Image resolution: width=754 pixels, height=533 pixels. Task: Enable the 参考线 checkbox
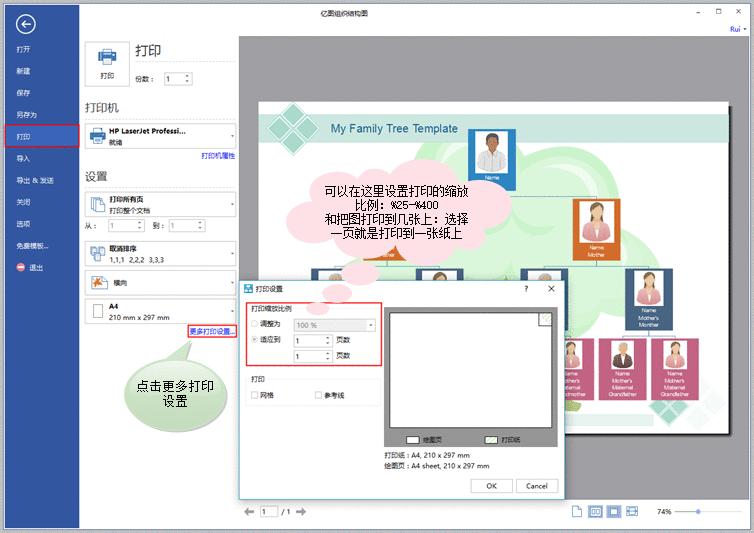click(x=319, y=395)
